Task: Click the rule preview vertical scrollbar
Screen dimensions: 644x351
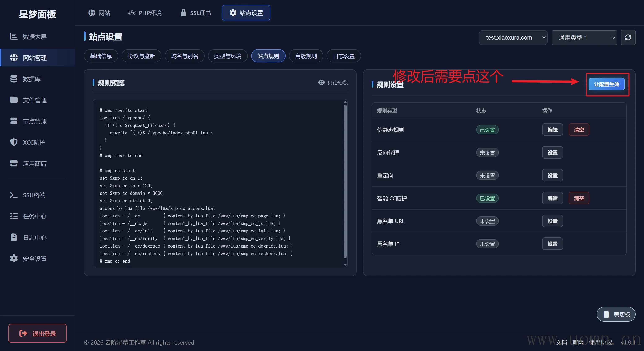Action: pyautogui.click(x=345, y=181)
